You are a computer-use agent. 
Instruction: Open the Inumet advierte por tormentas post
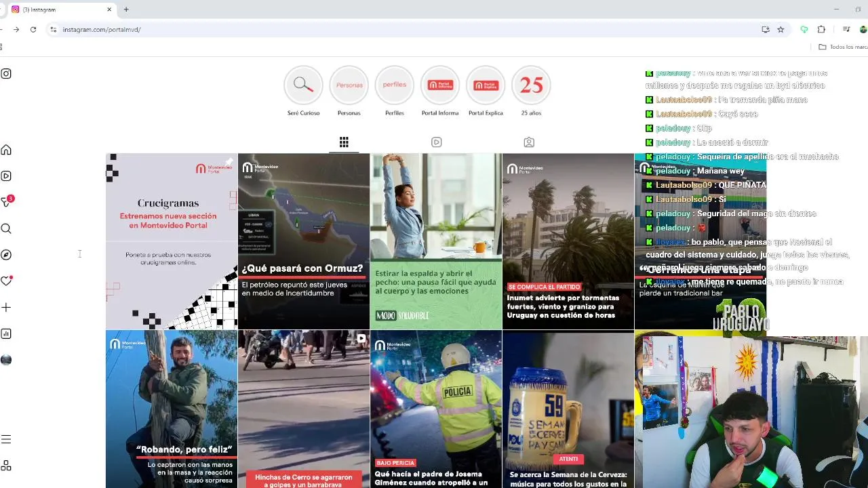click(568, 241)
